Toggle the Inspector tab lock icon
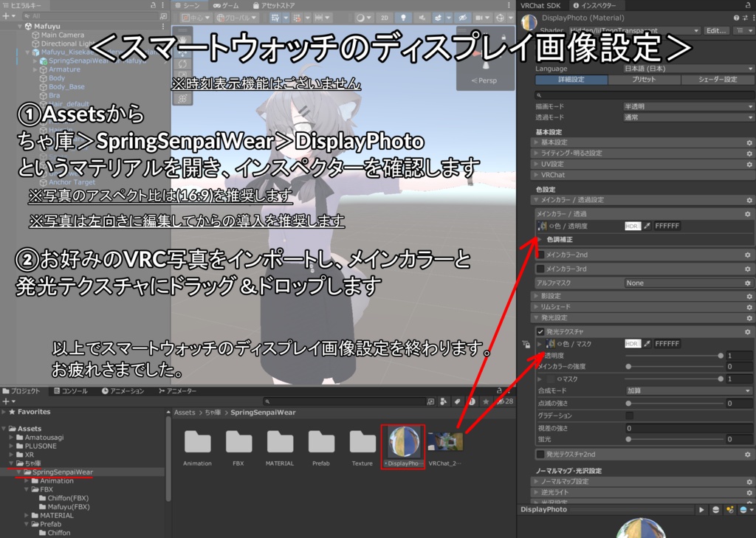The width and height of the screenshot is (756, 538). pyautogui.click(x=749, y=5)
